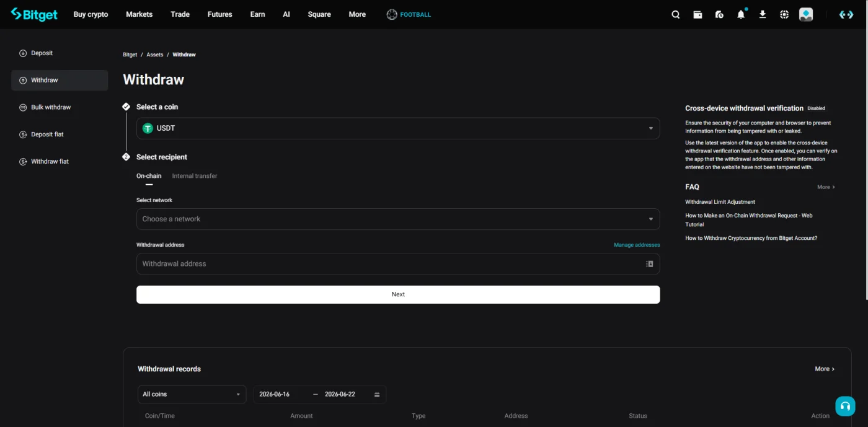Open the Manage addresses link
Screen dimensions: 868x427
(637, 245)
